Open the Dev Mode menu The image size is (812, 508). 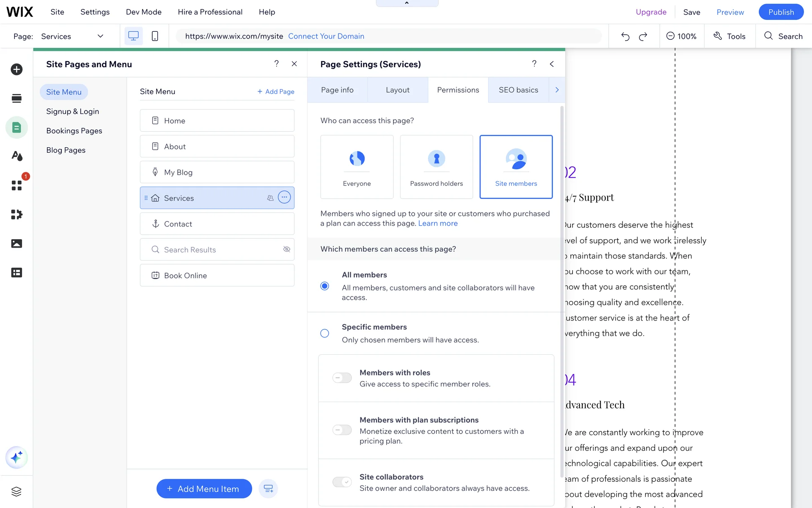pos(143,12)
